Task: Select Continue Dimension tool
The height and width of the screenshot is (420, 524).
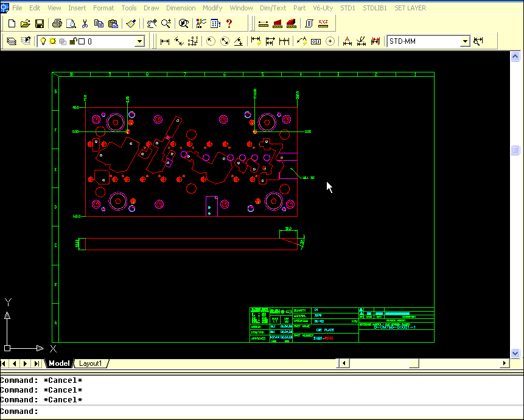Action: tap(284, 41)
